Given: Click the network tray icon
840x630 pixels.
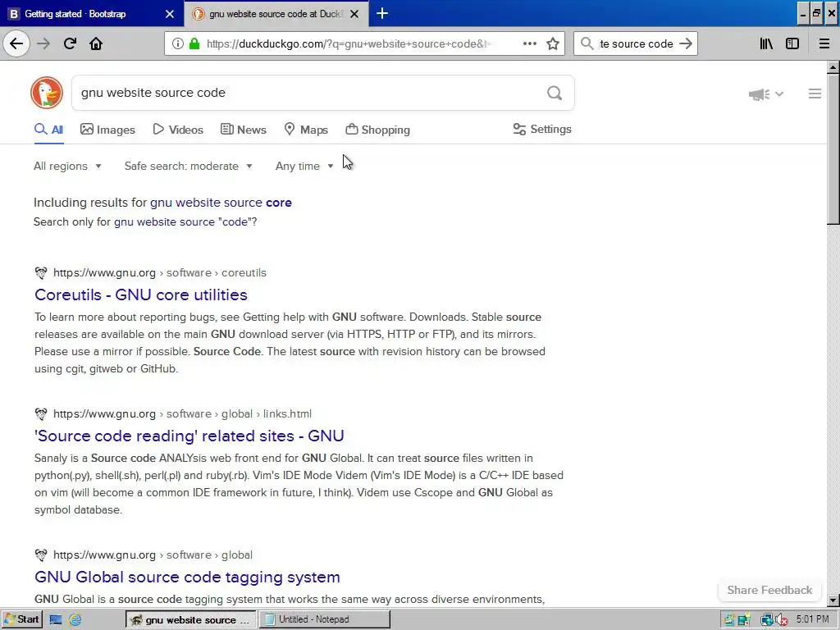Looking at the screenshot, I should pos(767,620).
